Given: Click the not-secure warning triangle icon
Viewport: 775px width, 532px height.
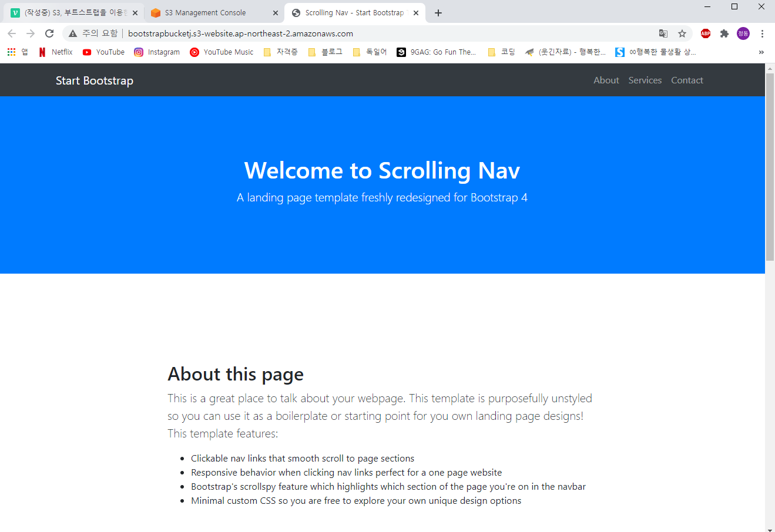Looking at the screenshot, I should pyautogui.click(x=73, y=33).
